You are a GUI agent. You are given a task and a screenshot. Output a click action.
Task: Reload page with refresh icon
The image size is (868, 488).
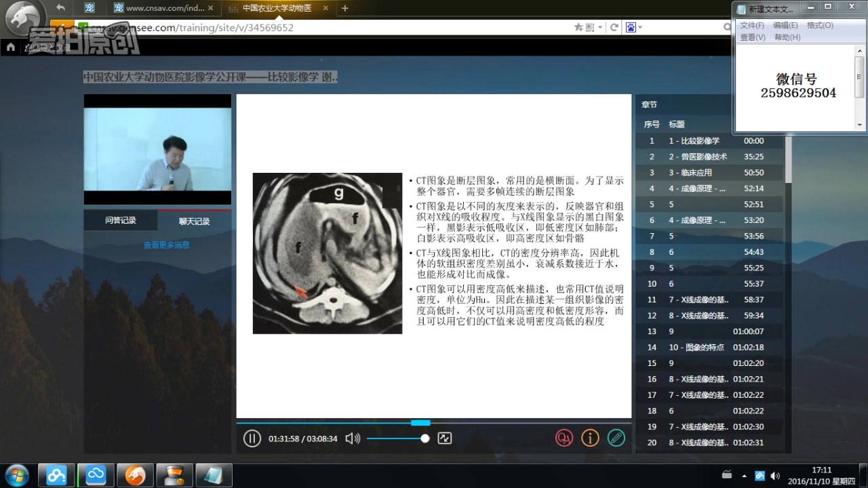[614, 28]
